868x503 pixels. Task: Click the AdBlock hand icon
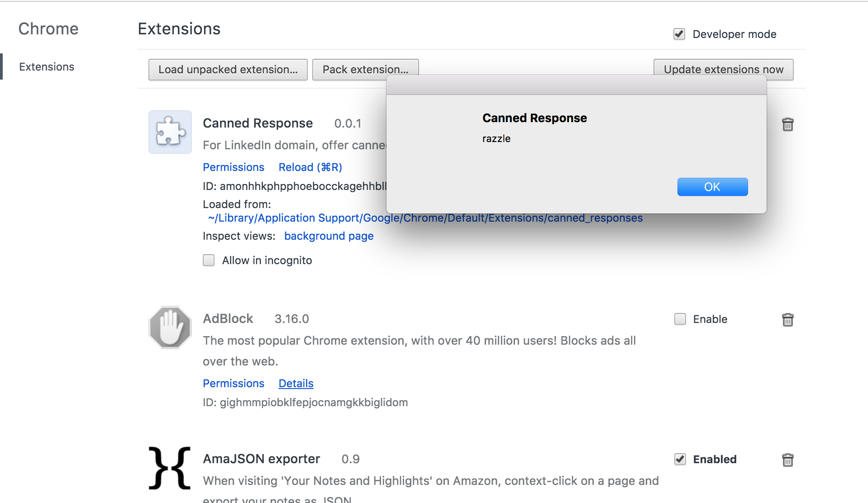tap(170, 327)
